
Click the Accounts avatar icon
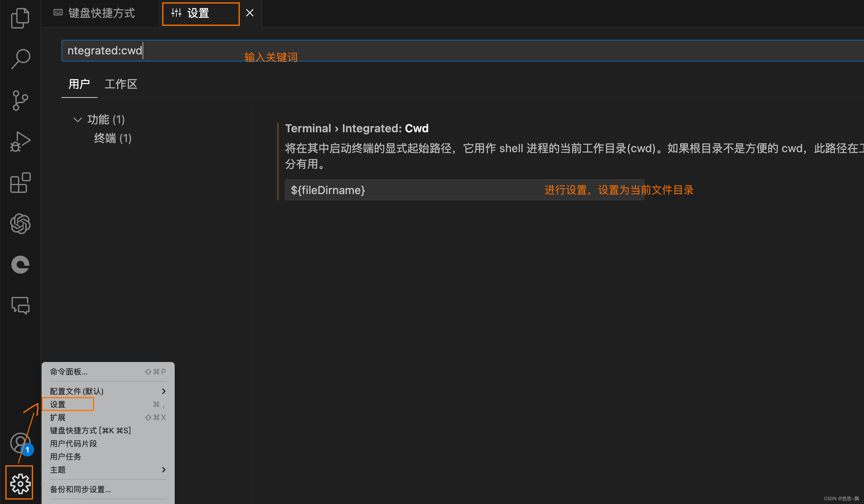[20, 442]
